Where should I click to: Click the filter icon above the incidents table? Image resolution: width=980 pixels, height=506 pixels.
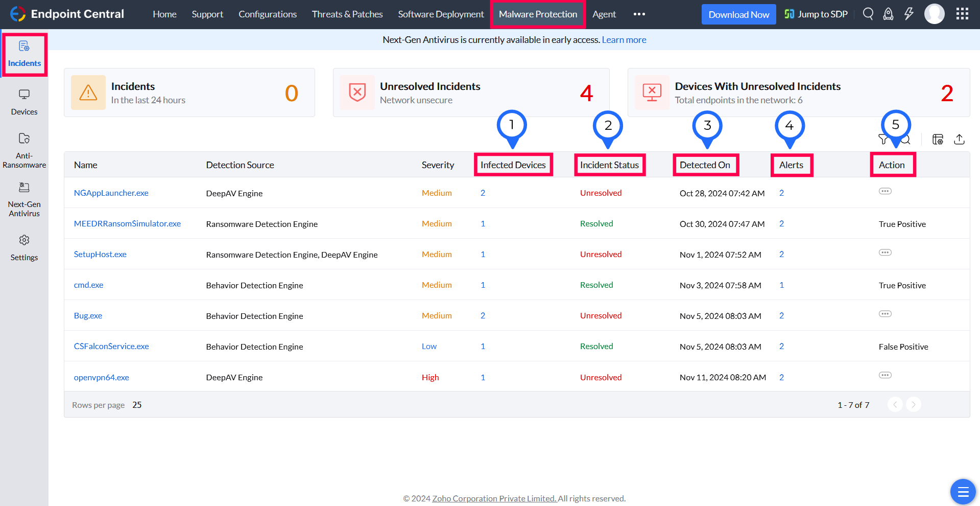[884, 139]
